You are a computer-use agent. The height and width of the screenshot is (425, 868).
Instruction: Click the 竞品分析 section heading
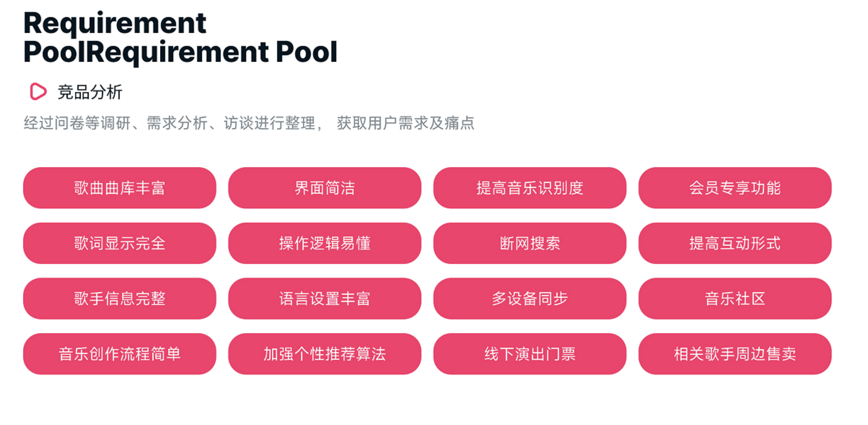pyautogui.click(x=90, y=92)
